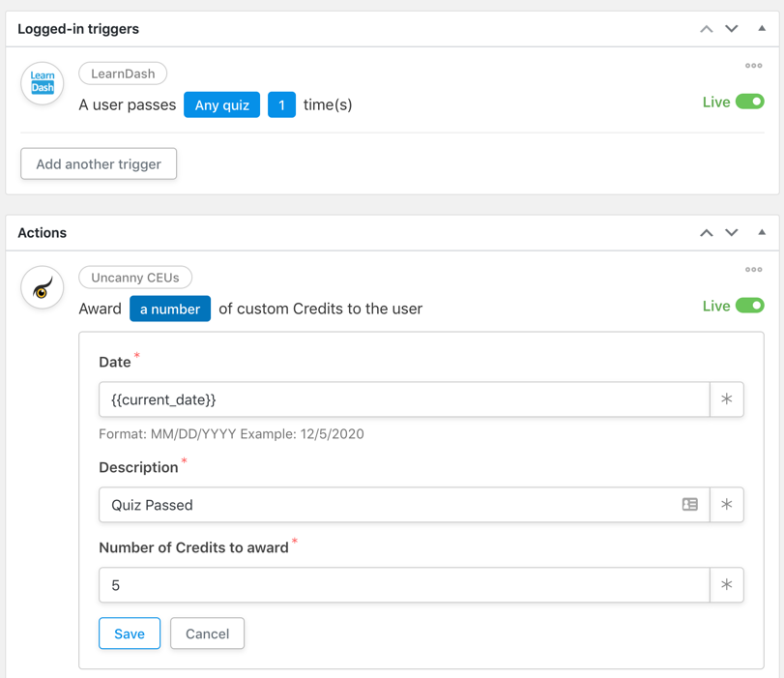
Task: Click into the Date input field
Action: (404, 399)
